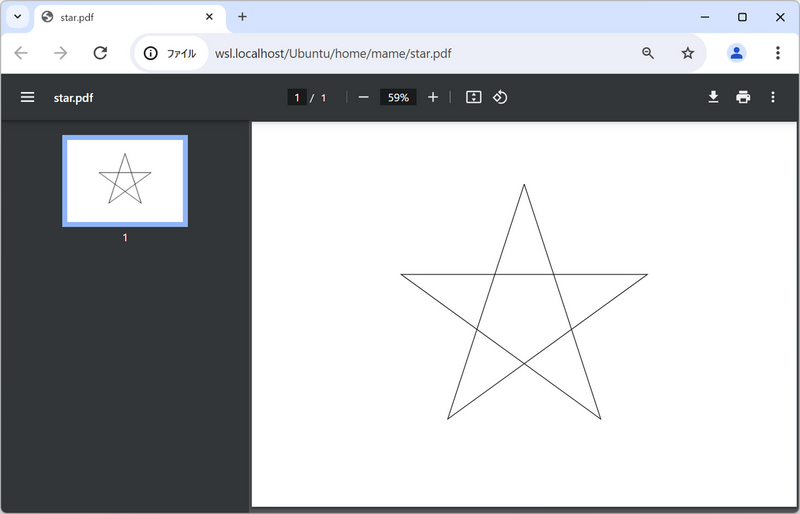Zoom in with the plus button
This screenshot has height=514, width=800.
coord(433,97)
